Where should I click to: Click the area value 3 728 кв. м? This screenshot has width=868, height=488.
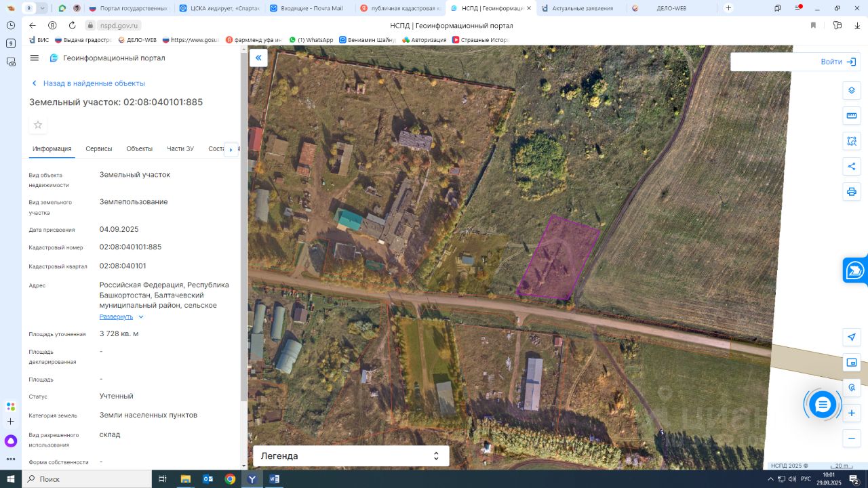[119, 334]
